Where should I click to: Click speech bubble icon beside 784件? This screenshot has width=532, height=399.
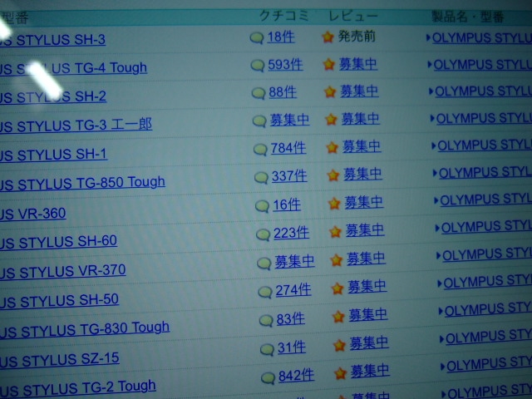click(x=260, y=150)
